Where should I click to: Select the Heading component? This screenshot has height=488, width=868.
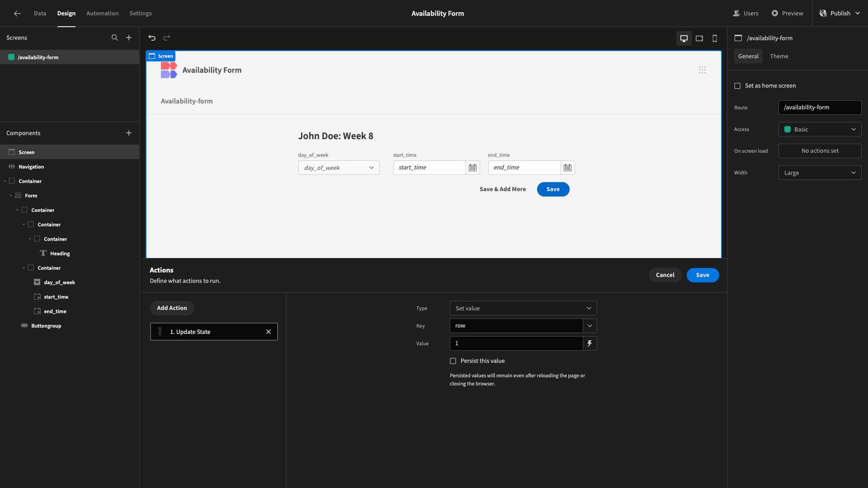click(60, 253)
